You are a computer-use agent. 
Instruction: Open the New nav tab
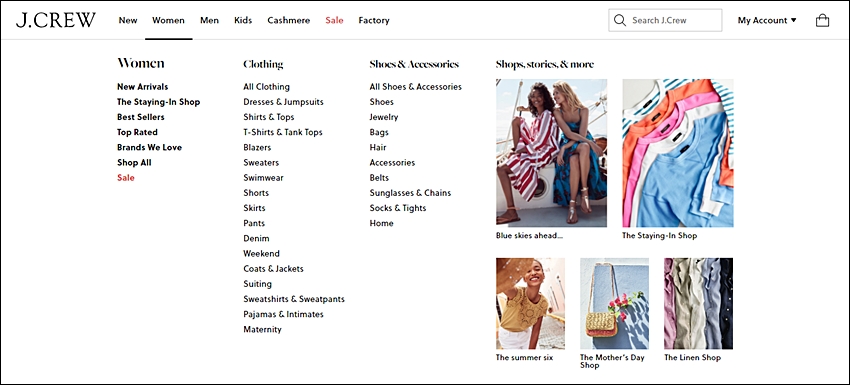pos(128,21)
